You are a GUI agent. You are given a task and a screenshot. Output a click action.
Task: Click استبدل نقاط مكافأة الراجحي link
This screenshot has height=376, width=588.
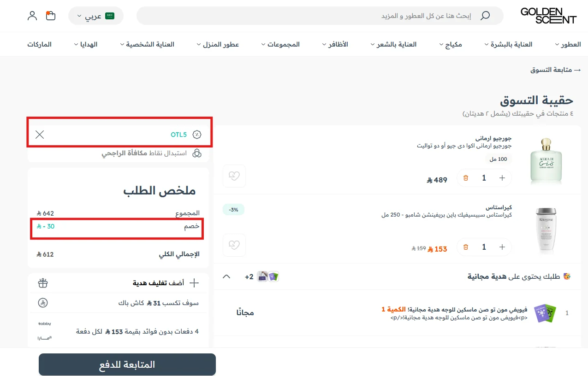coord(144,153)
